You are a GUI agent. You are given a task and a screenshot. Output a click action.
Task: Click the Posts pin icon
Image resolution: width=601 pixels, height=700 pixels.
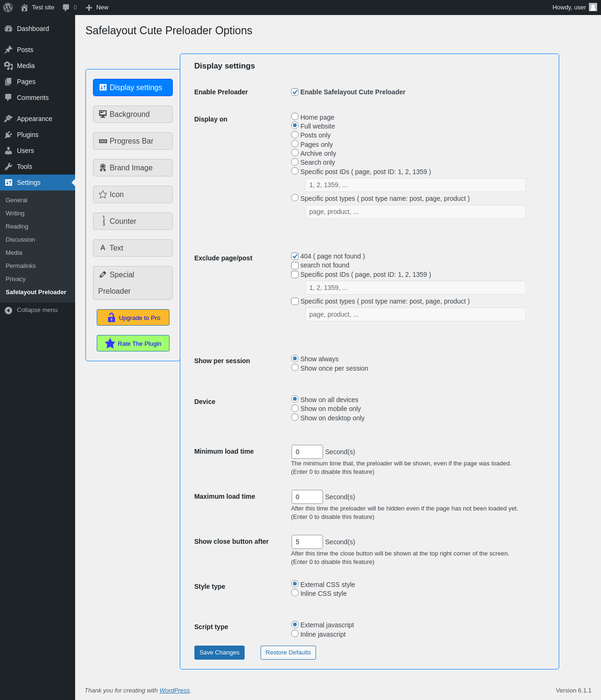coord(8,50)
